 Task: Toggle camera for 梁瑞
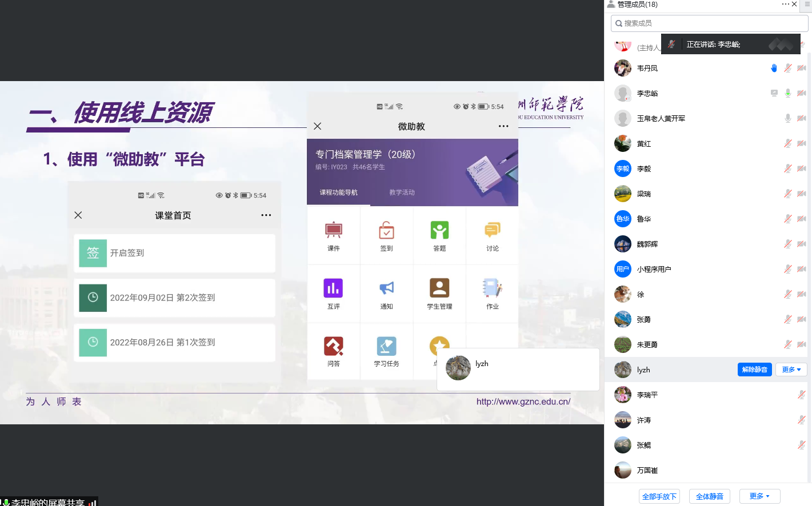click(802, 194)
